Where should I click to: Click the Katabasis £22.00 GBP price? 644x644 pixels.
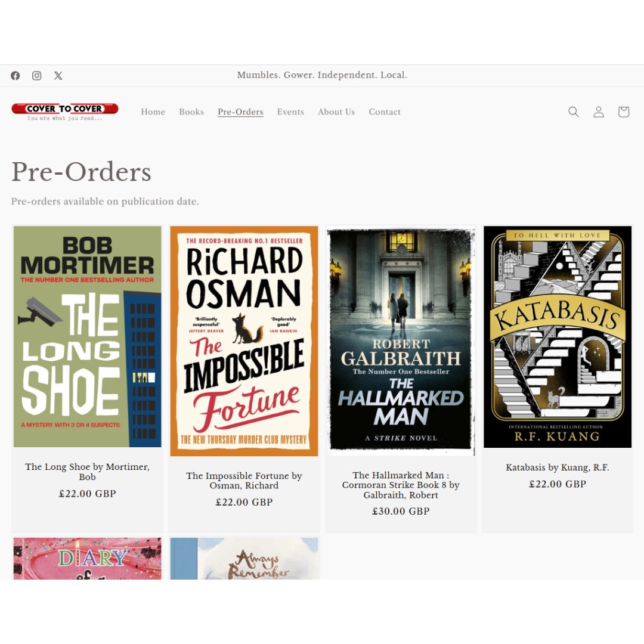click(x=558, y=484)
